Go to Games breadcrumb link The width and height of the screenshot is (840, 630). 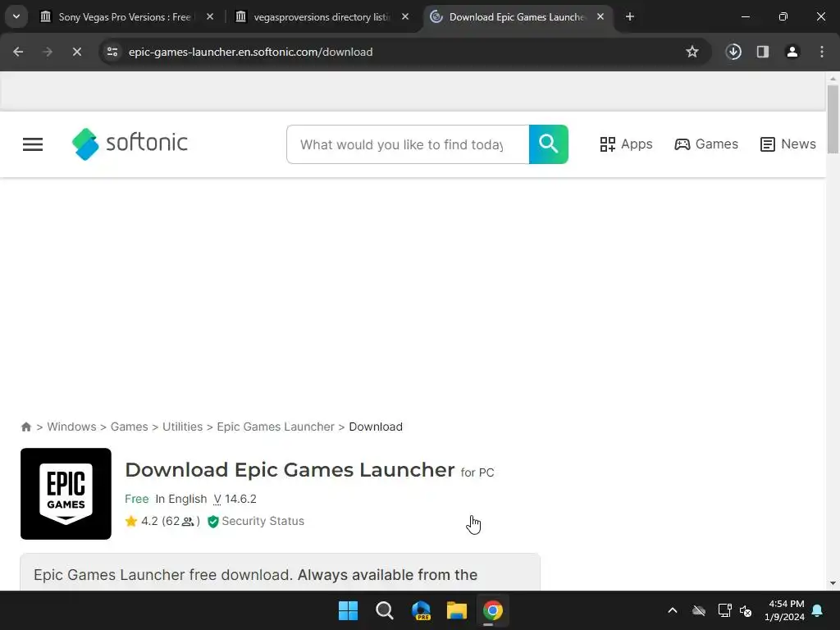[x=129, y=427]
